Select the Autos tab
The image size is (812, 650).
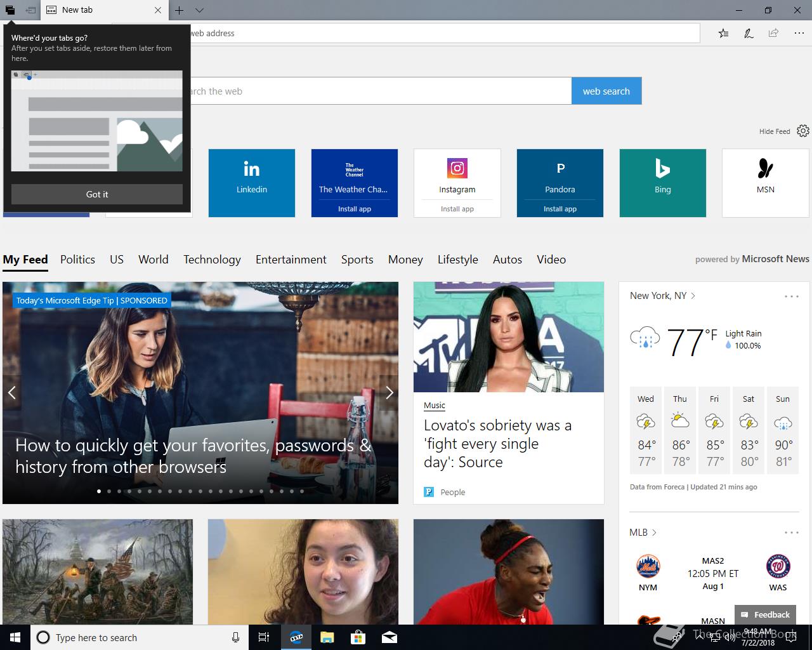pyautogui.click(x=507, y=260)
